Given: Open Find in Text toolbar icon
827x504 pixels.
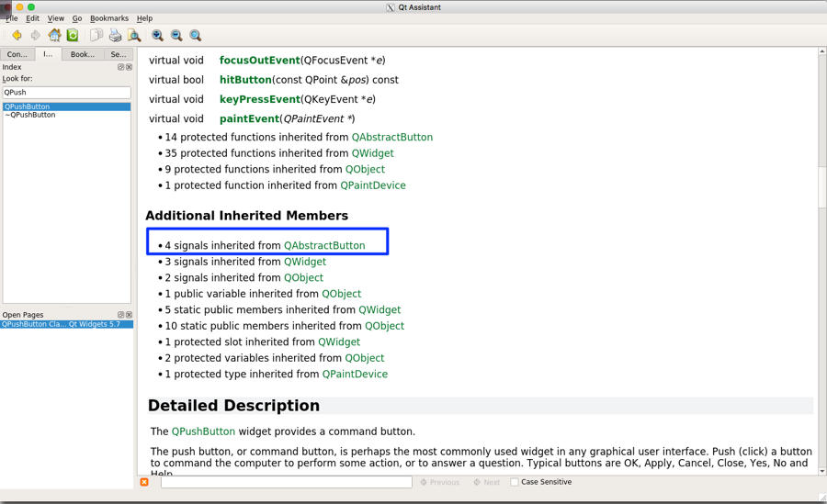Looking at the screenshot, I should pyautogui.click(x=134, y=36).
